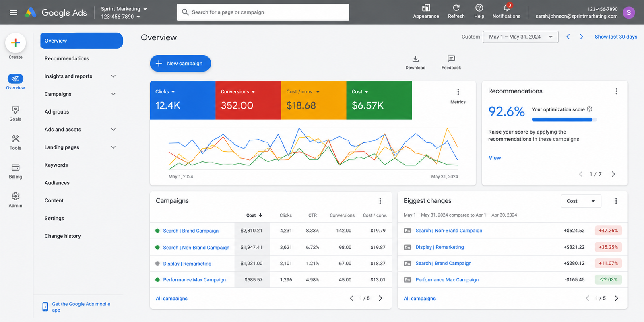The width and height of the screenshot is (644, 322).
Task: Go to next recommendation page
Action: 613,174
